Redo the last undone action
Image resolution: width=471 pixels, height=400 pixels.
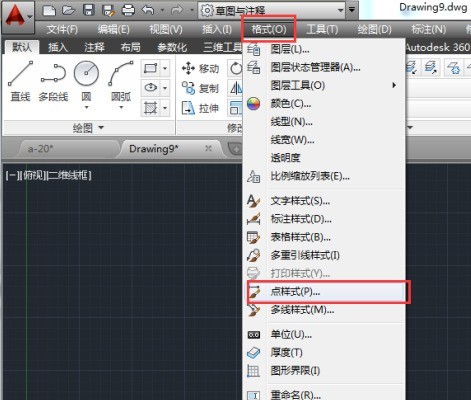point(177,10)
